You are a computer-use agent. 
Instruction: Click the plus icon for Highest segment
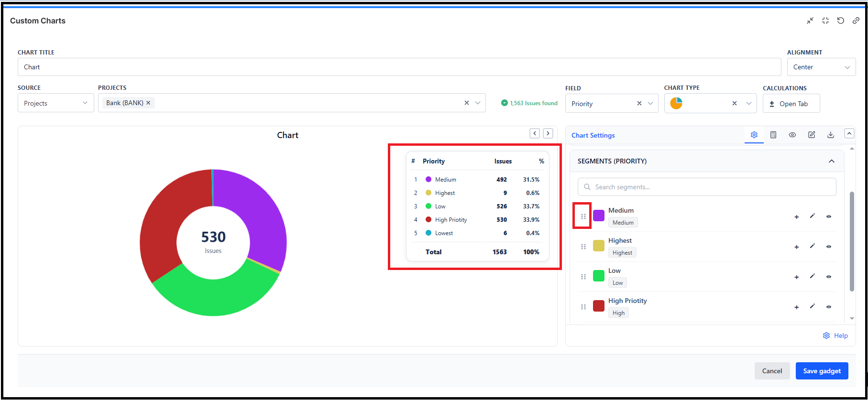[x=797, y=247]
